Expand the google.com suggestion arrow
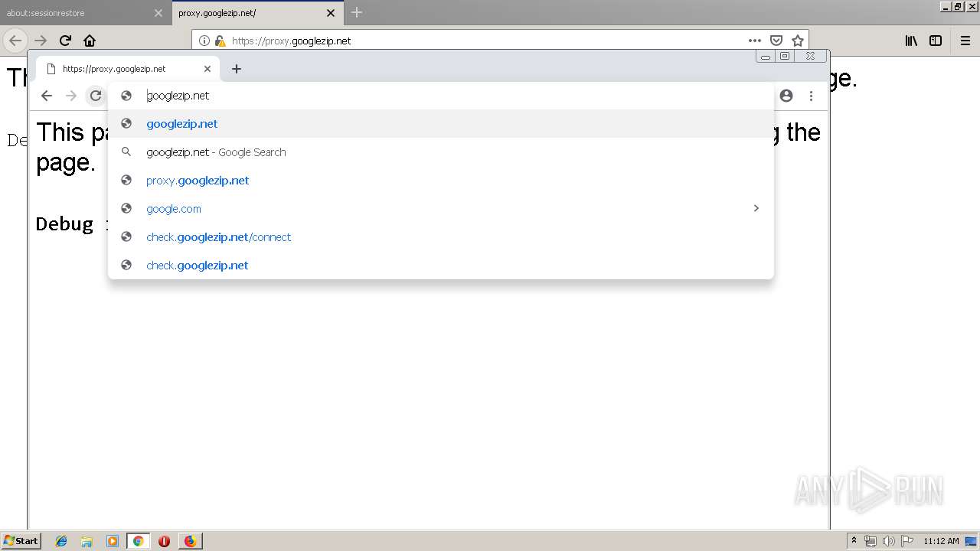This screenshot has width=980, height=551. coord(756,208)
